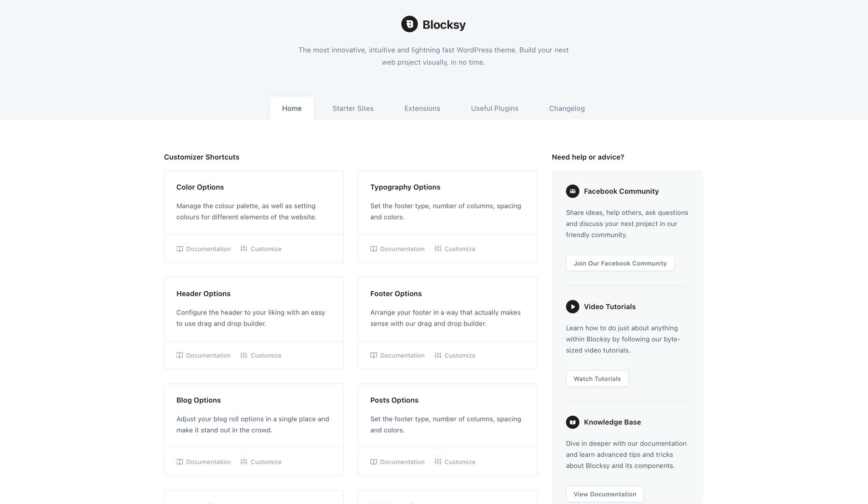Click book icon in Header Options card

tap(179, 355)
